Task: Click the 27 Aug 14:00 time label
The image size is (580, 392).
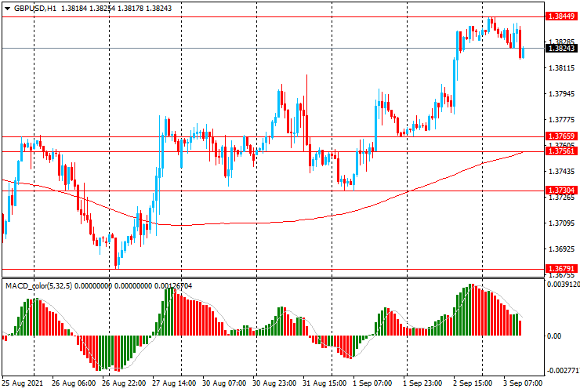Action: tap(174, 383)
